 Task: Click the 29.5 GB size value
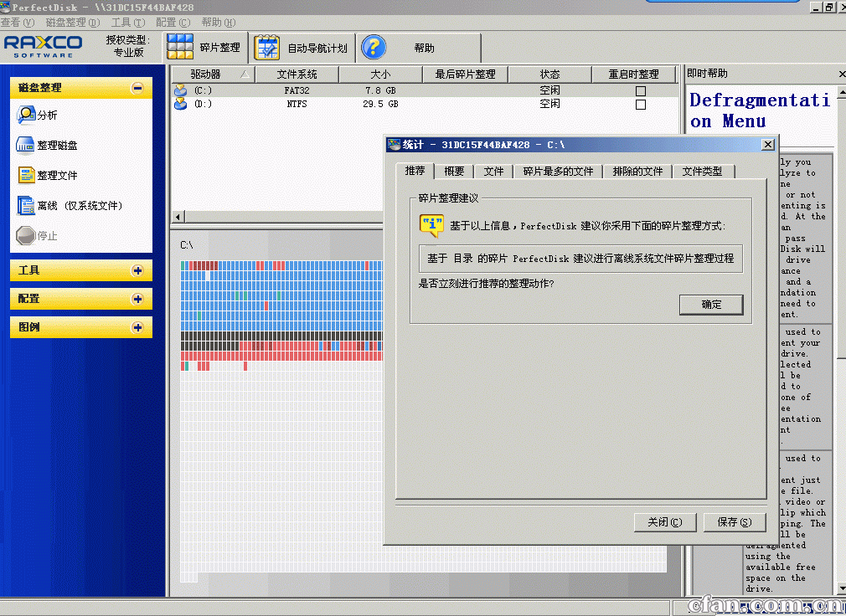[x=380, y=104]
